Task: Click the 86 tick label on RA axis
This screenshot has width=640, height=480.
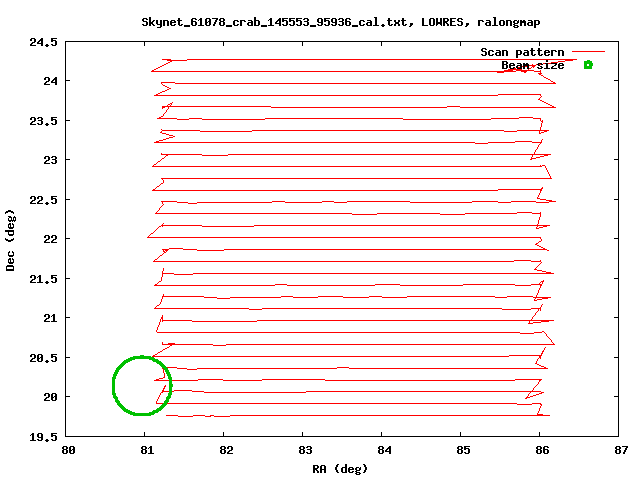Action: tap(541, 451)
